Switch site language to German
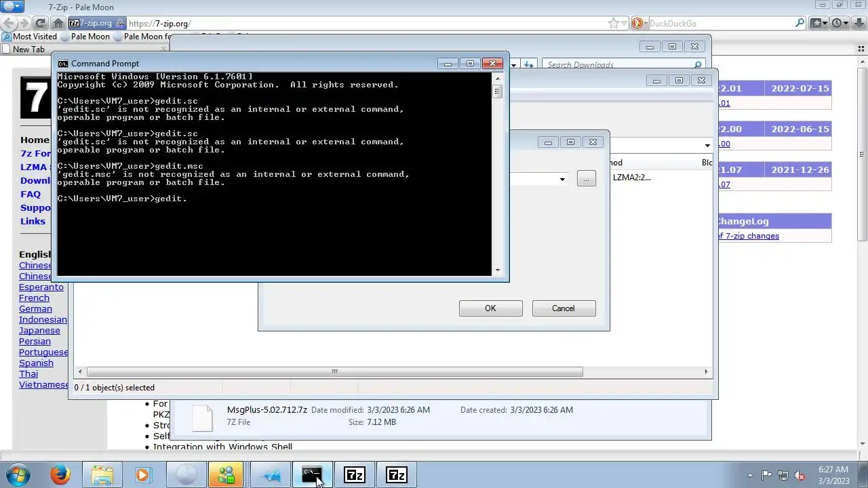868x488 pixels. pyautogui.click(x=35, y=308)
